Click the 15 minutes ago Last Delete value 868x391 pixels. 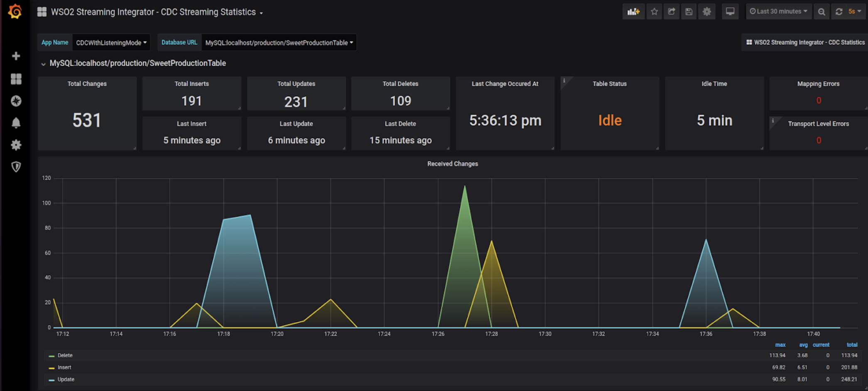pyautogui.click(x=401, y=140)
